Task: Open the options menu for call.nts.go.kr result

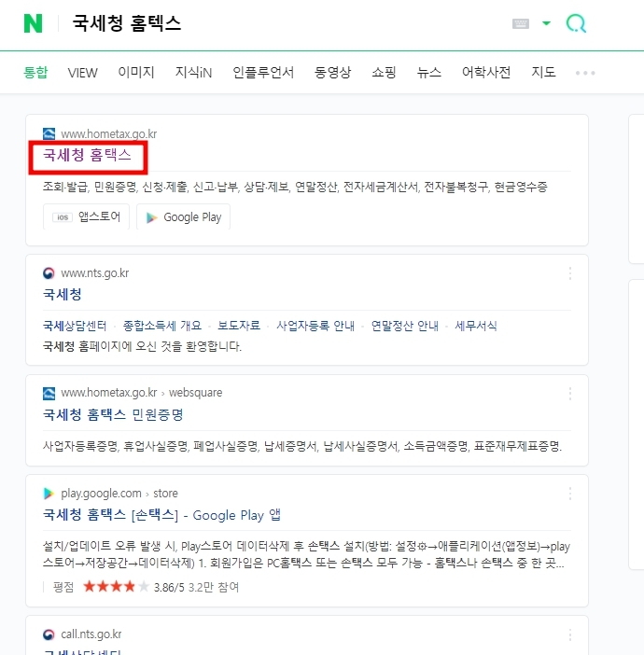Action: pos(570,635)
